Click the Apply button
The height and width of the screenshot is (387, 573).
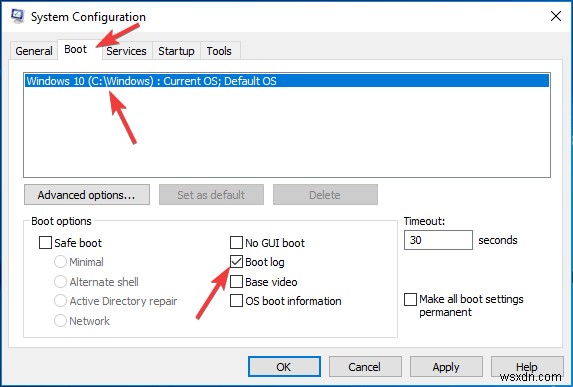tap(446, 367)
